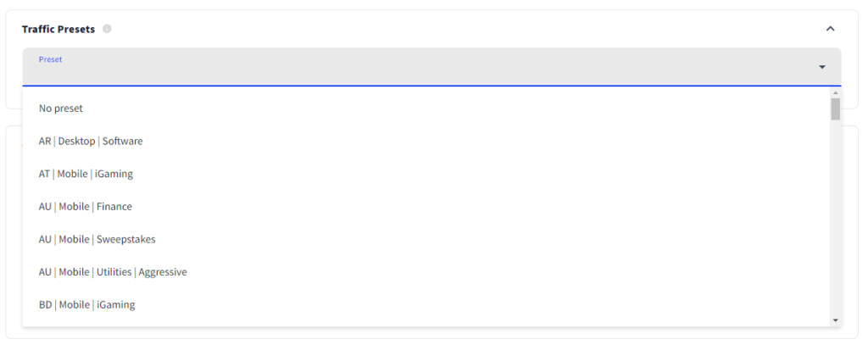This screenshot has width=868, height=345.
Task: Select AU | Mobile | Finance preset
Action: click(426, 207)
